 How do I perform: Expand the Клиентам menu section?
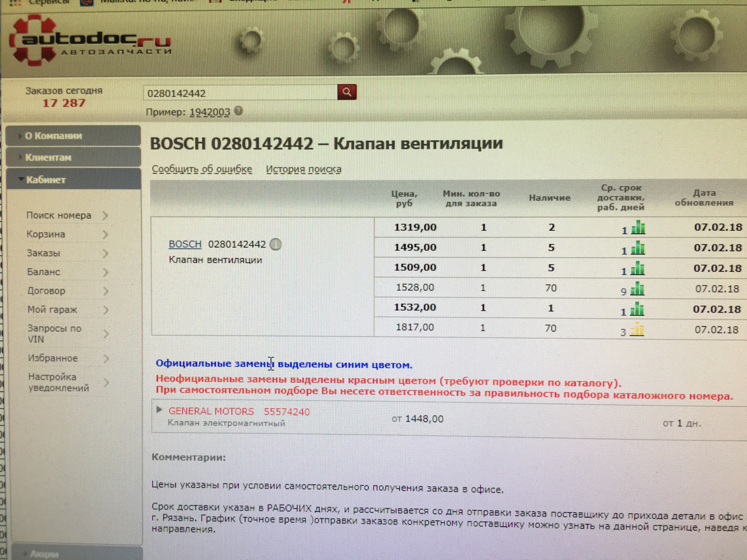(73, 157)
